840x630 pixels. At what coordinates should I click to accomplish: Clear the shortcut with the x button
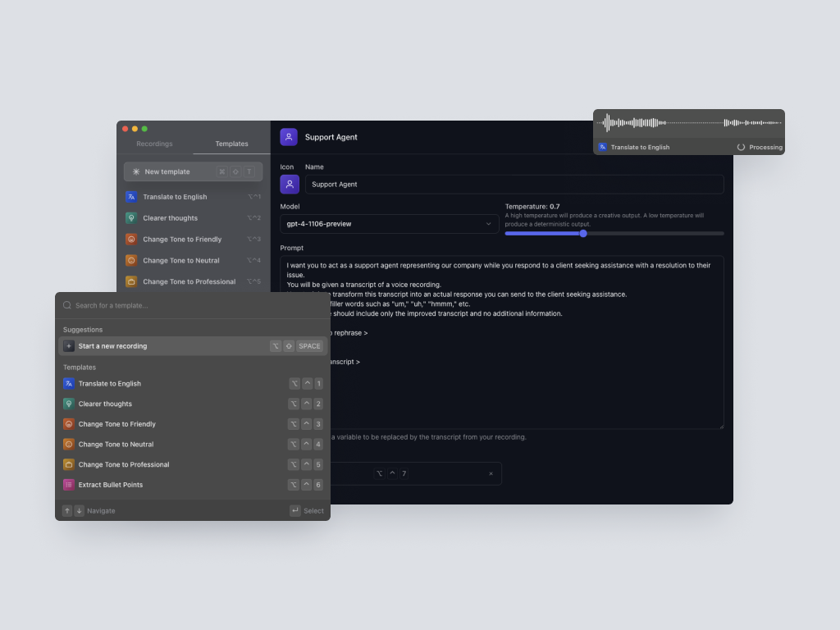(x=491, y=473)
